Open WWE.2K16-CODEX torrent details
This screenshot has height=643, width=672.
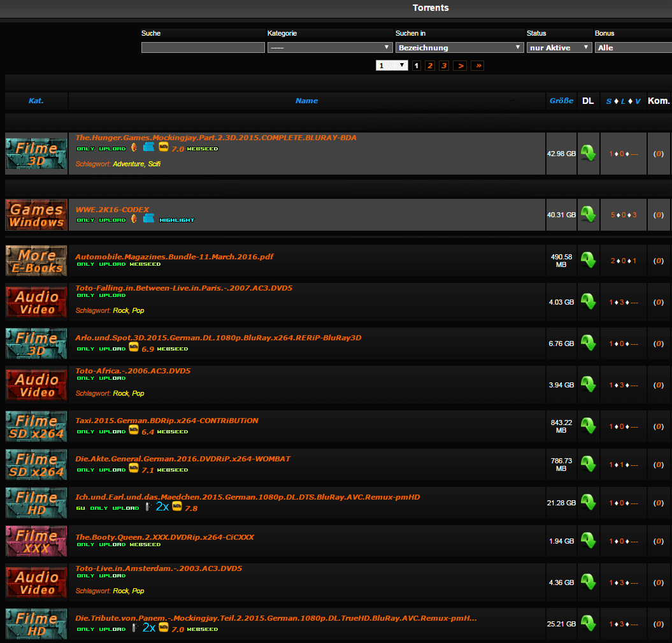click(x=112, y=210)
